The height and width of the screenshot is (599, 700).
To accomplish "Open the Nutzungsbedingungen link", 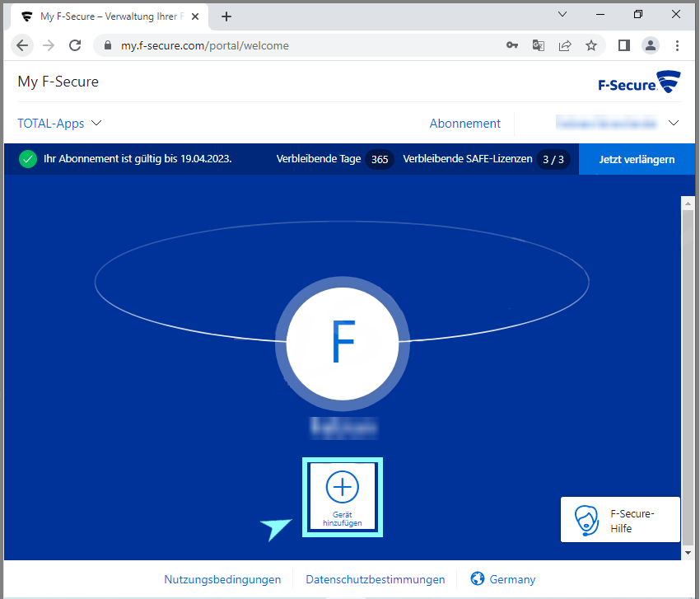I will [x=222, y=579].
